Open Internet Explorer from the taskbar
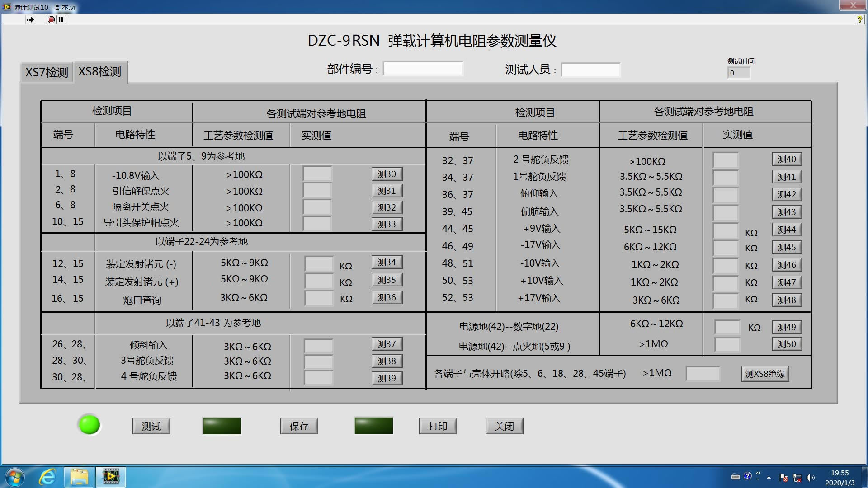The height and width of the screenshot is (488, 868). click(x=47, y=477)
